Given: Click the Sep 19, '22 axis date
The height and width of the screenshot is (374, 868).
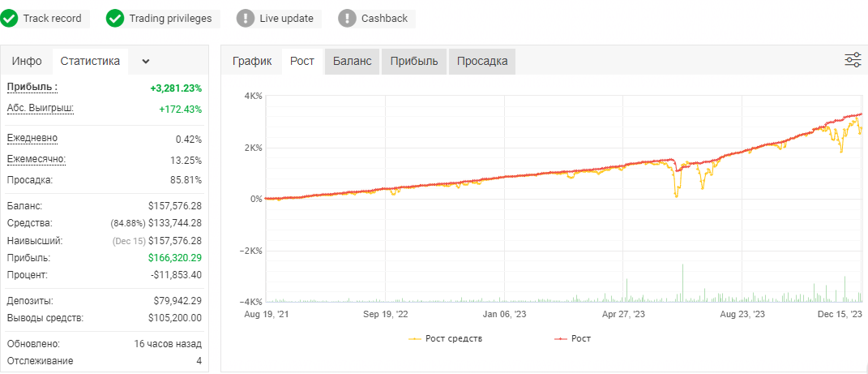Looking at the screenshot, I should pos(385,314).
